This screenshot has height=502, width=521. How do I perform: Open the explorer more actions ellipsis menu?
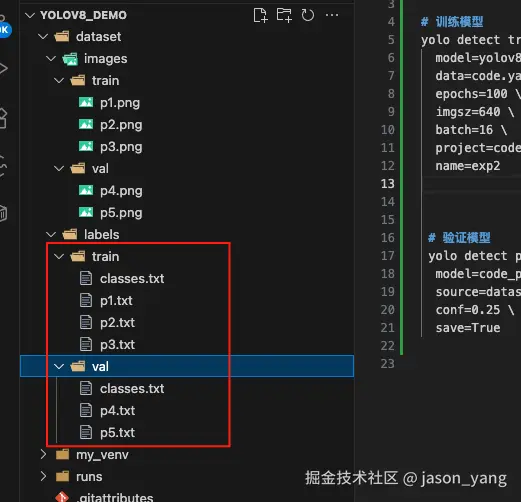tap(332, 15)
